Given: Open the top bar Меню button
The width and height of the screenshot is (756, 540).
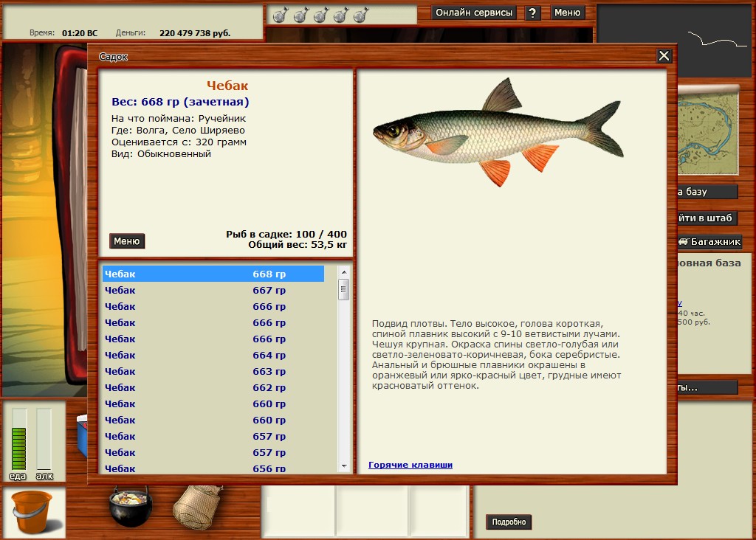Looking at the screenshot, I should pyautogui.click(x=568, y=13).
